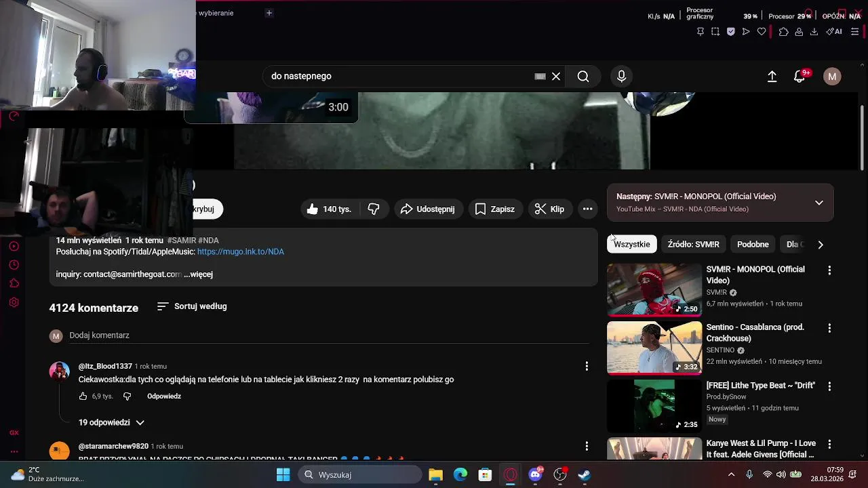Open options menu for @Itz_Blood1337 comment
The height and width of the screenshot is (488, 868).
pyautogui.click(x=587, y=366)
